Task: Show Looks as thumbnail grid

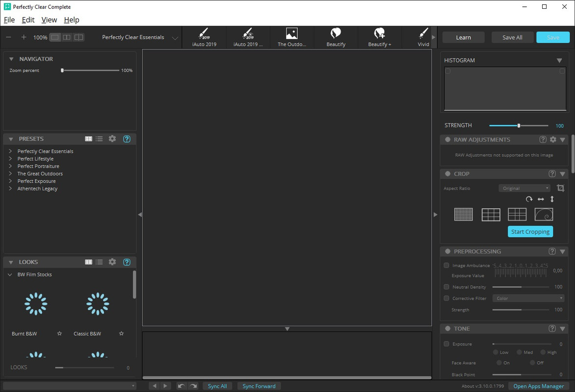Action: (88, 262)
